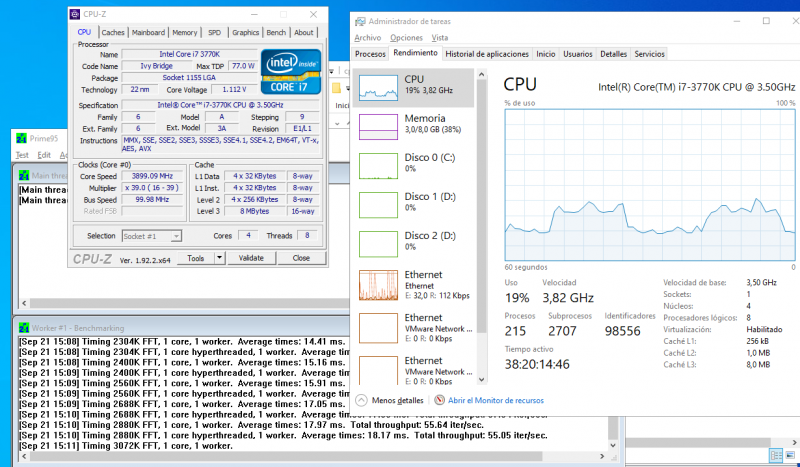Open Abrir el Monitor de recursos link

495,401
